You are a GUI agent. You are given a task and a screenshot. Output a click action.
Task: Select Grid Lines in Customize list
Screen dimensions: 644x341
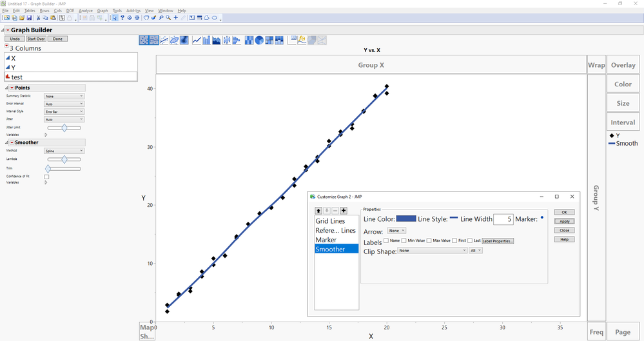(x=330, y=221)
